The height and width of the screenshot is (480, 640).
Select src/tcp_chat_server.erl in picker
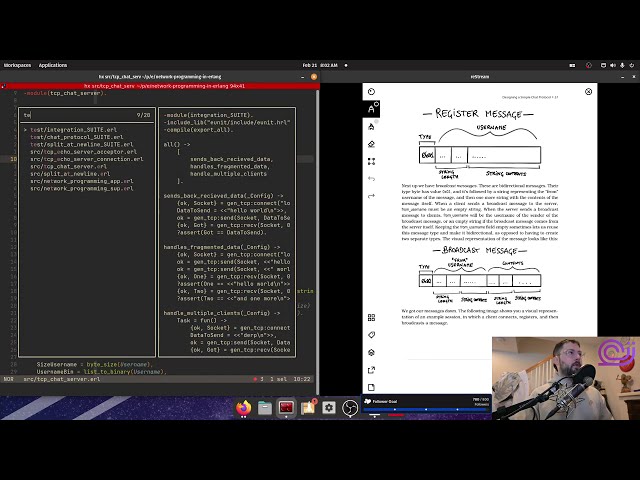[69, 167]
